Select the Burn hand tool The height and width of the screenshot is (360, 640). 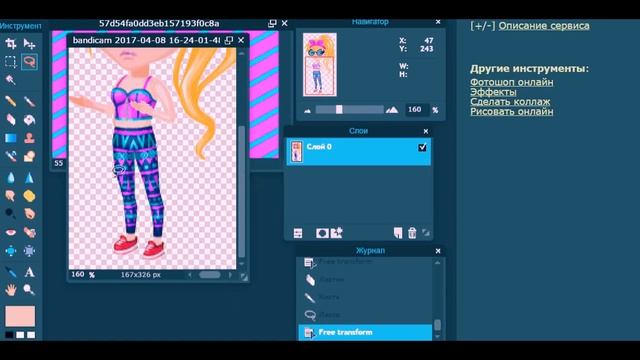click(x=29, y=213)
